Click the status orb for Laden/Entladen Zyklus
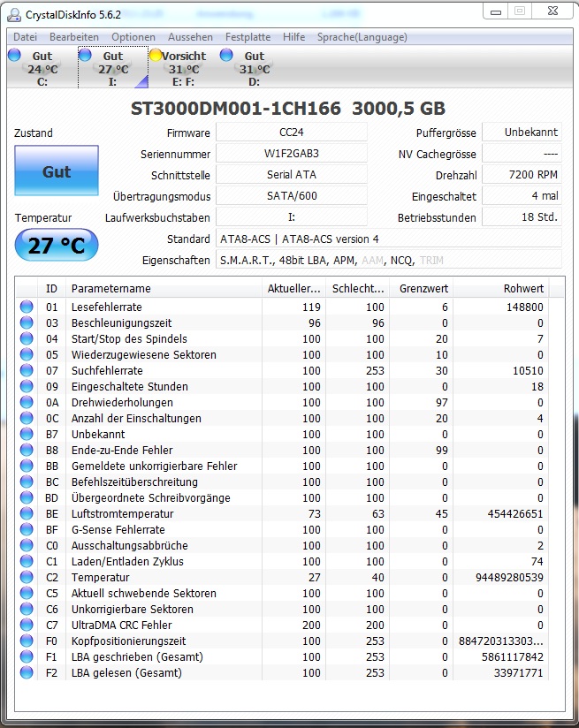The height and width of the screenshot is (728, 579). click(27, 561)
